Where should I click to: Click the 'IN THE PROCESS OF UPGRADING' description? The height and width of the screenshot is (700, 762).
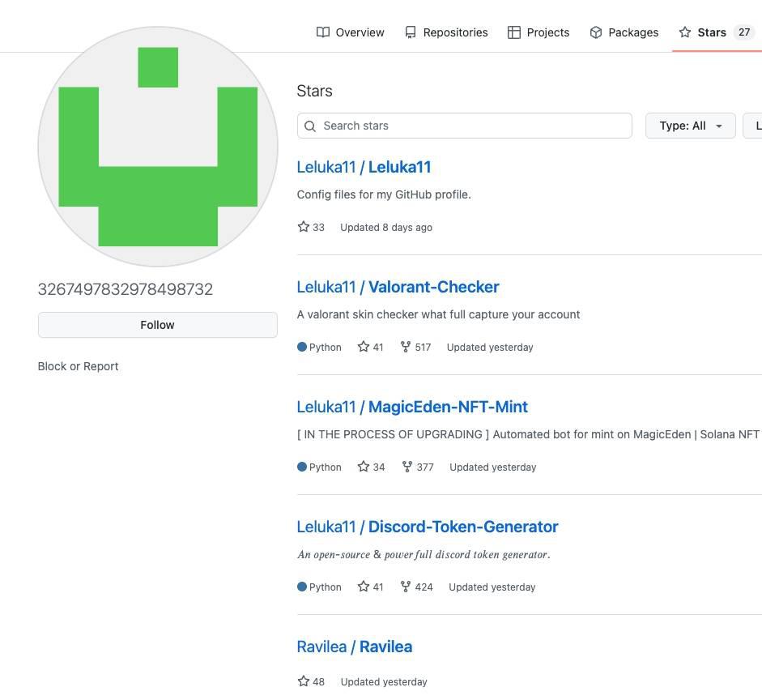pyautogui.click(x=528, y=434)
